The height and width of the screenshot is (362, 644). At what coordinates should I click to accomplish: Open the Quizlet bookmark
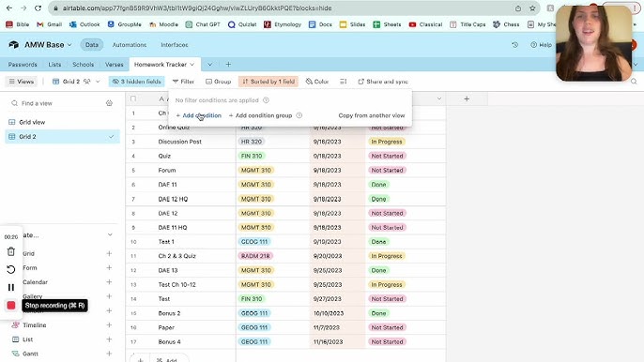242,24
